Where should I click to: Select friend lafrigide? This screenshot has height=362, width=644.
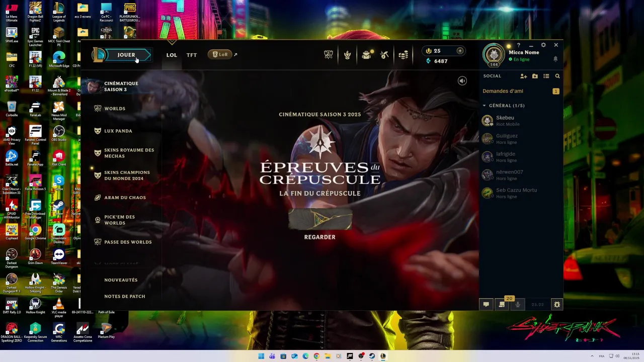pos(521,157)
